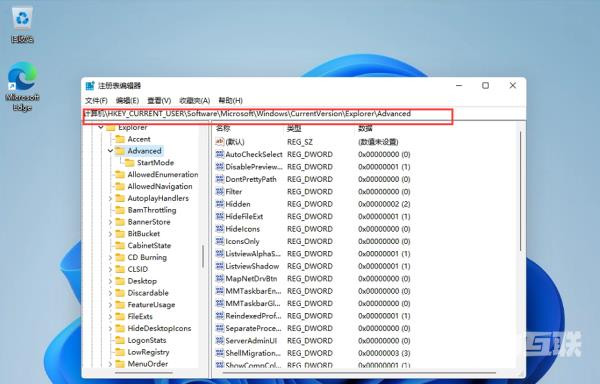Image resolution: width=600 pixels, height=384 pixels.
Task: Click the MMTaskbarGl... DWORD icon
Action: point(220,304)
